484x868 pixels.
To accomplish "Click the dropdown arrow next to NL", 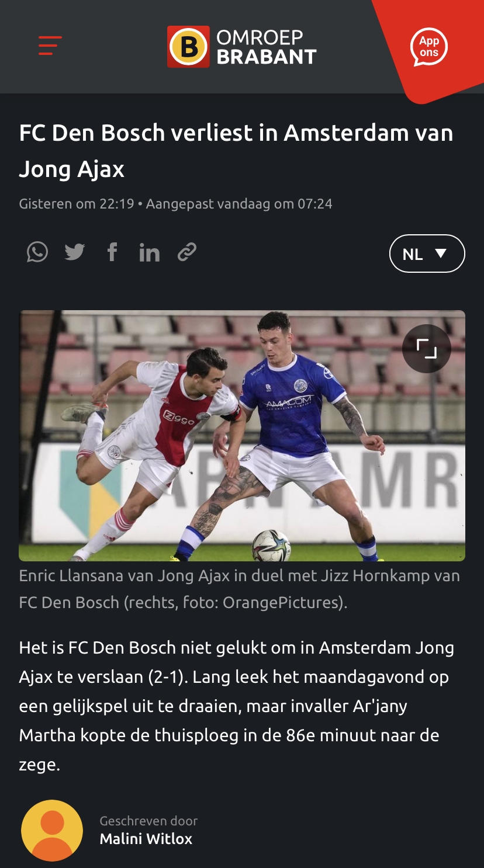I will point(441,254).
